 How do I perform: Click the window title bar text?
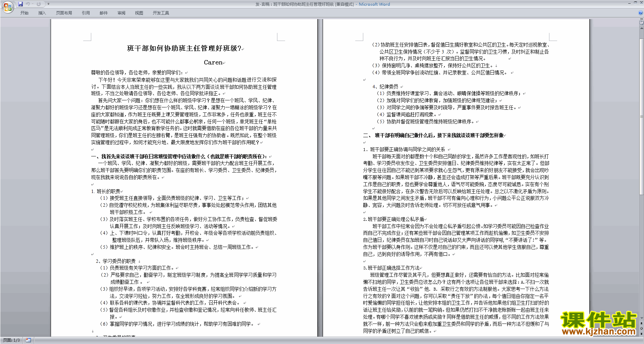pos(323,4)
